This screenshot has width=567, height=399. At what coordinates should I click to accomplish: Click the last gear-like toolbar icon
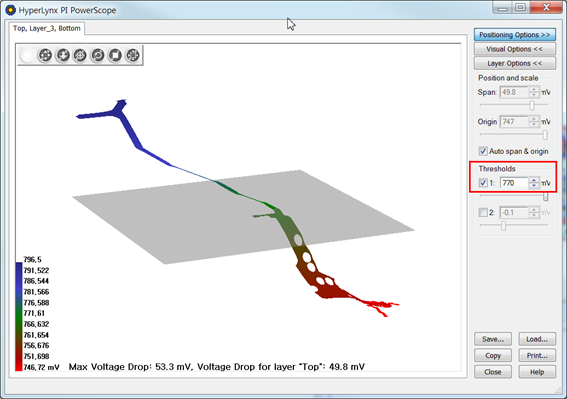click(x=133, y=55)
